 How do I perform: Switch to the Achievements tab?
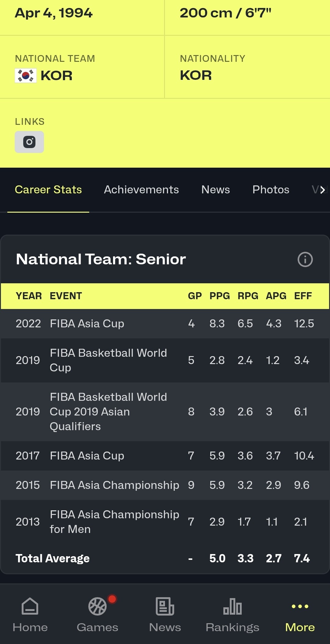tap(141, 190)
